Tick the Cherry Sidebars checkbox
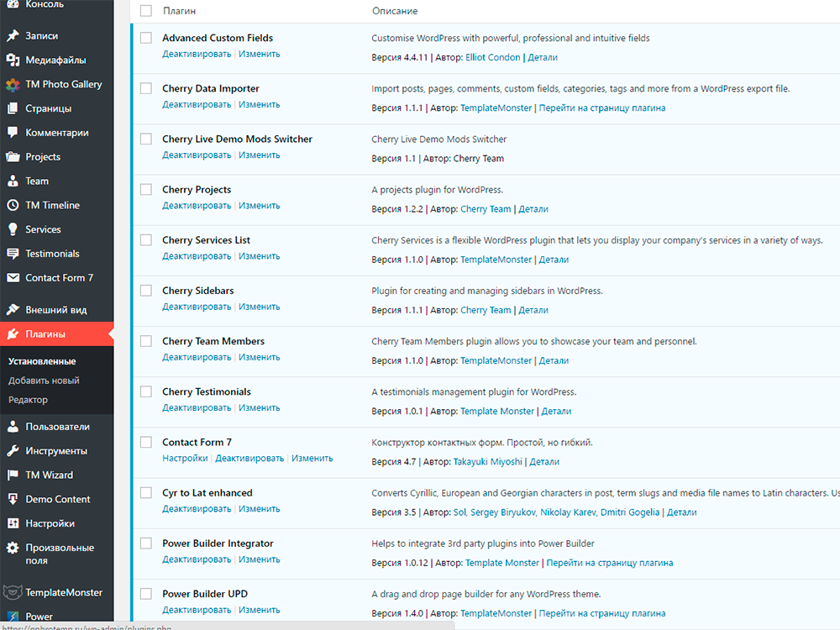Viewport: 840px width, 630px height. click(x=145, y=291)
